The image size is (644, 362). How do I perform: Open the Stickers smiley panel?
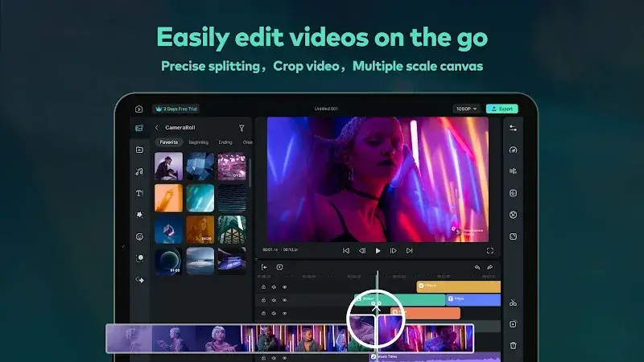point(139,237)
